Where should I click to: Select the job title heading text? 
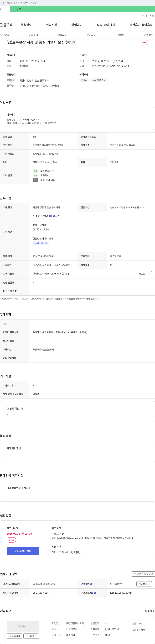click(41, 42)
